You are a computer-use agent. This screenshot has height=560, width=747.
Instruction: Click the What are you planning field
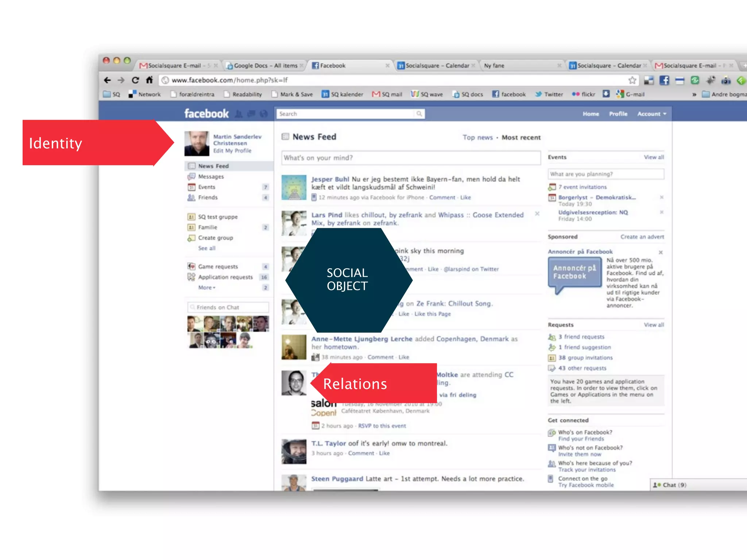point(606,174)
